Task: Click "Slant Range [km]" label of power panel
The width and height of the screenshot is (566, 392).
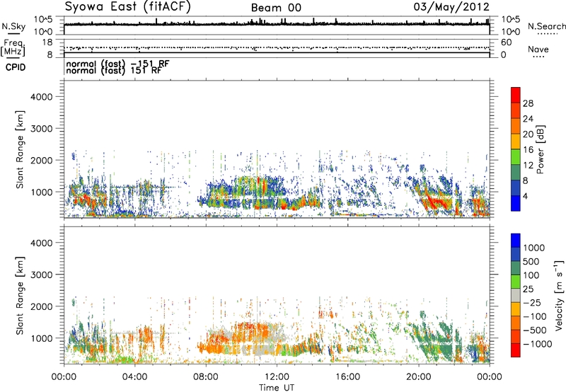Action: pyautogui.click(x=21, y=149)
